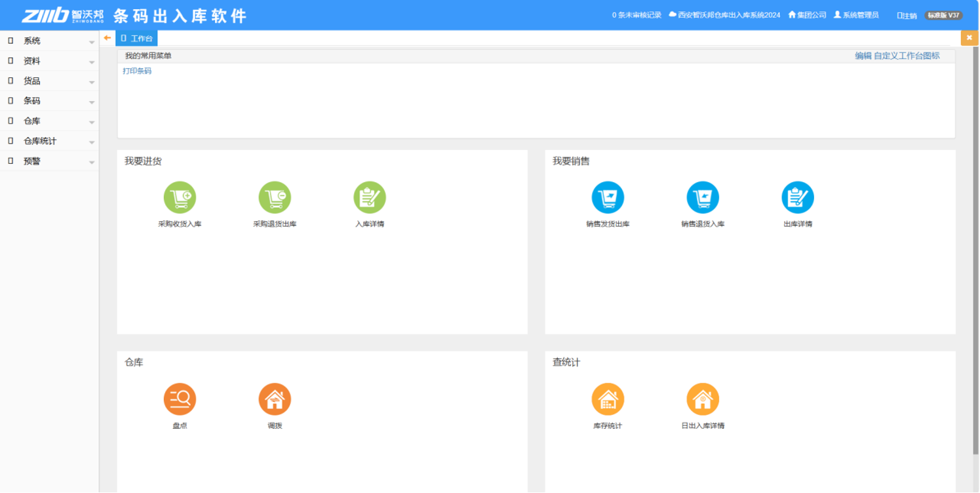Click the green 入库详情 icon
The image size is (980, 493).
point(370,197)
